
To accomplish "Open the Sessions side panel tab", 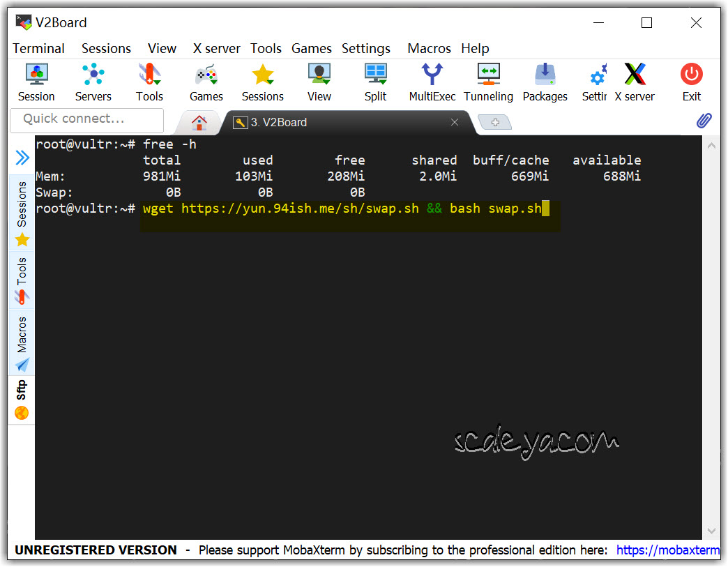I will (22, 213).
